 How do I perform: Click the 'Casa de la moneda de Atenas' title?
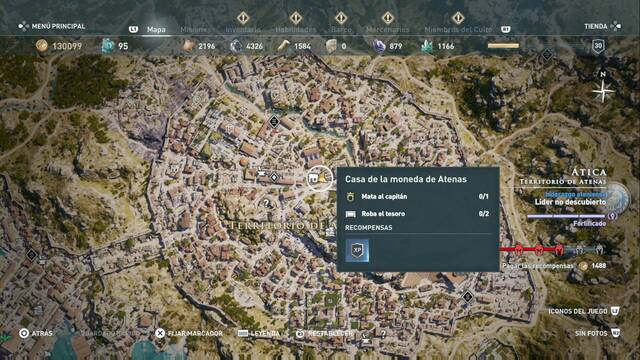[406, 179]
